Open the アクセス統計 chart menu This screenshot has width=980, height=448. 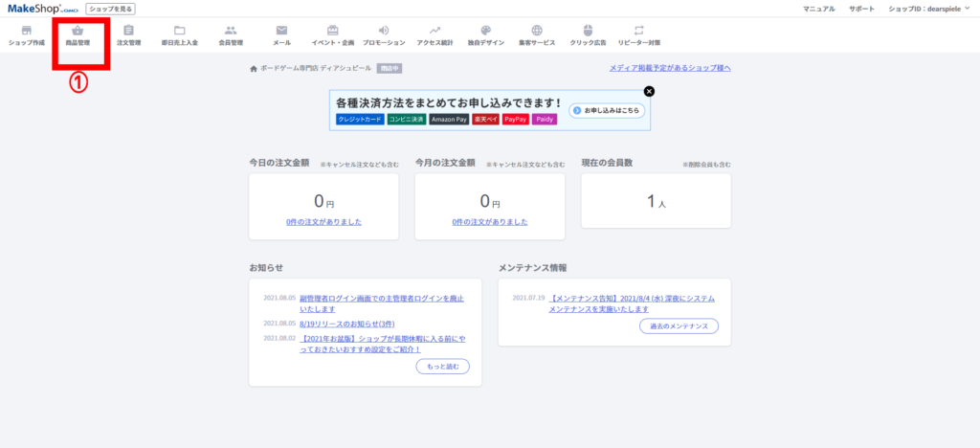(435, 35)
